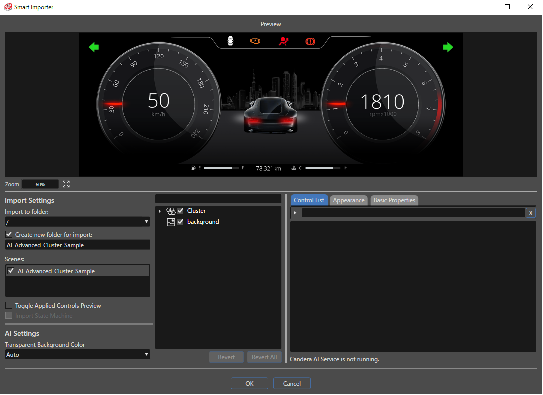Click the OK button
The height and width of the screenshot is (395, 543).
(x=249, y=383)
